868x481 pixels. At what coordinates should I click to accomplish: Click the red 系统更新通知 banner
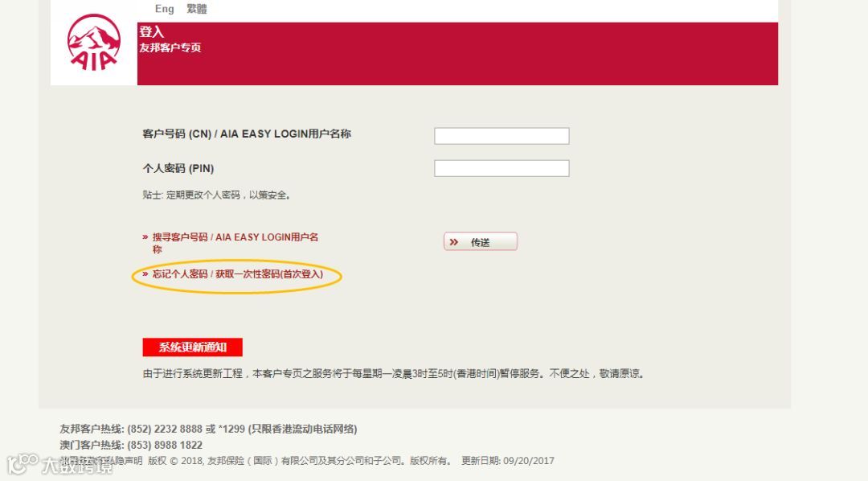(x=193, y=347)
